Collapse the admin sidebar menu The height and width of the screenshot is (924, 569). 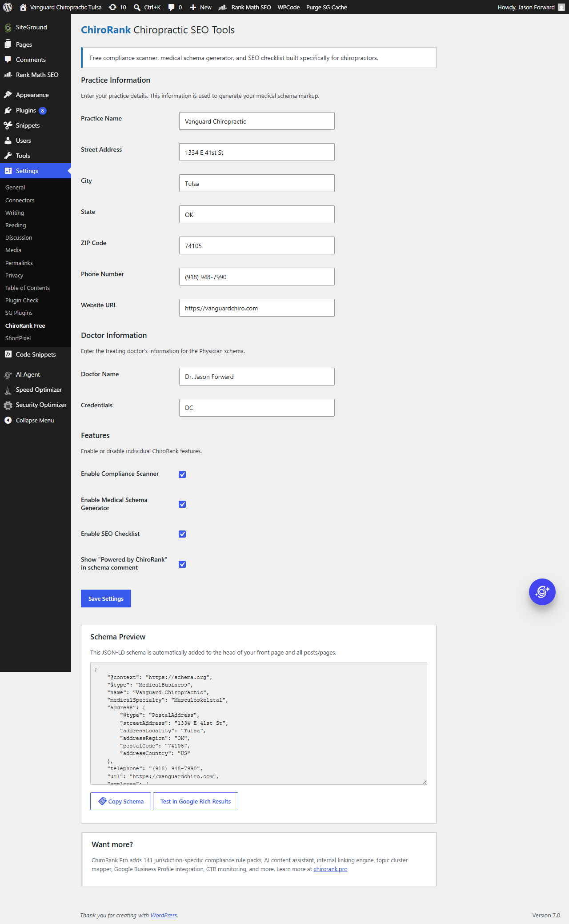click(x=36, y=420)
